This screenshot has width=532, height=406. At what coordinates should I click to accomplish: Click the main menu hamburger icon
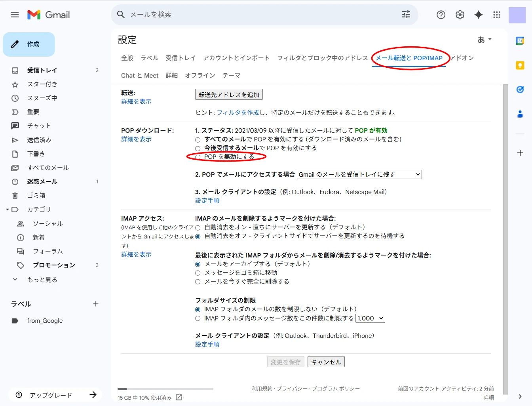pyautogui.click(x=15, y=15)
